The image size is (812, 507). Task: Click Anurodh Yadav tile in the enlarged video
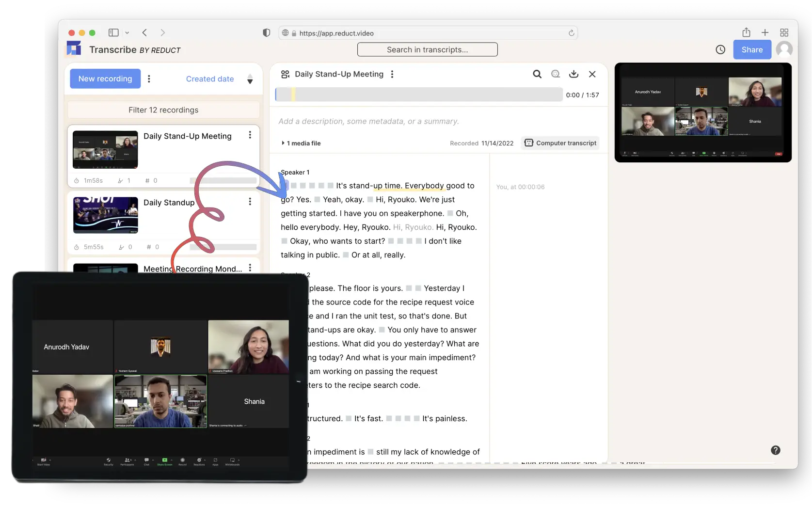72,347
